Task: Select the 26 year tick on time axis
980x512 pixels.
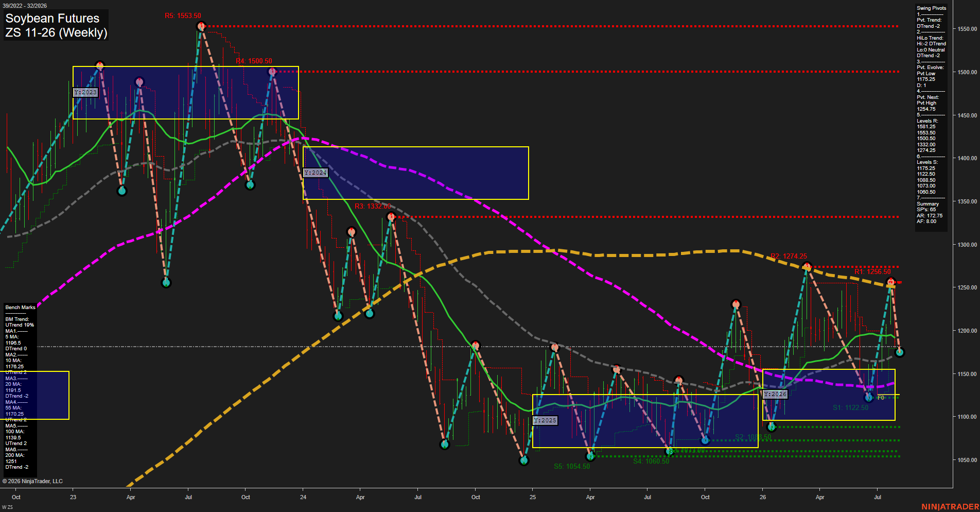Action: 763,497
